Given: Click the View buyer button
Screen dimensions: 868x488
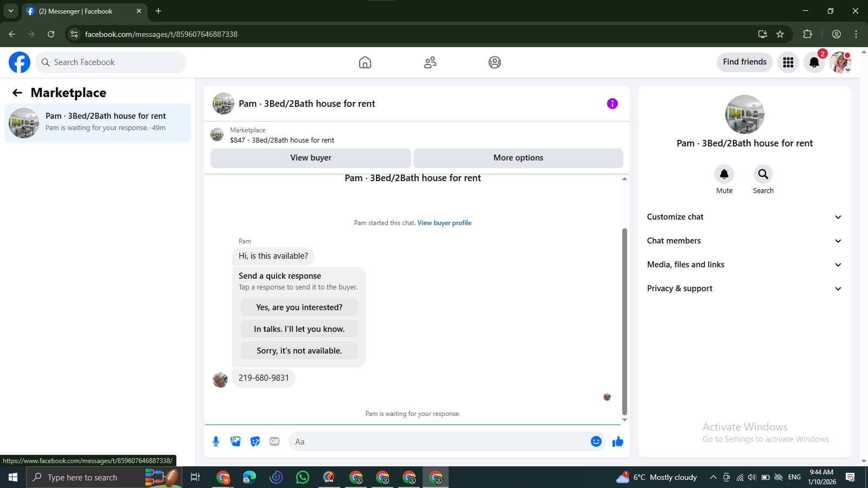Looking at the screenshot, I should tap(311, 158).
